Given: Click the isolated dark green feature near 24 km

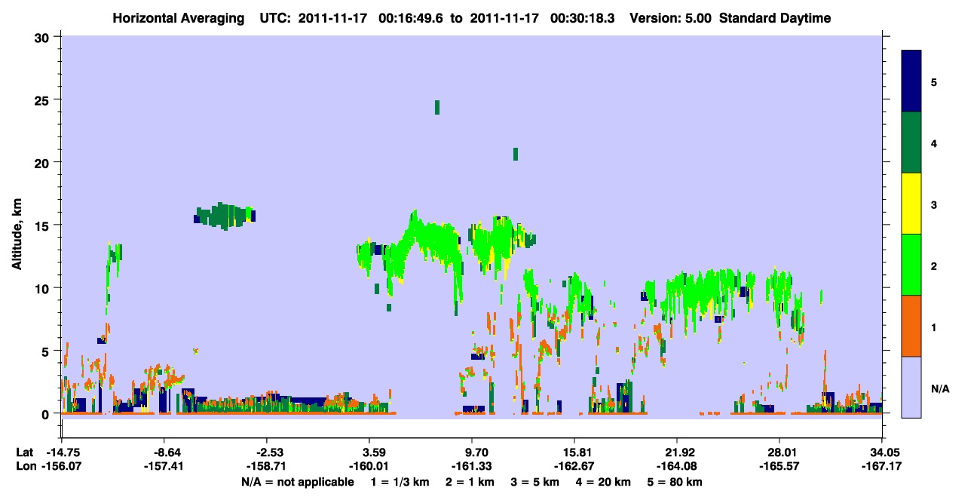Looking at the screenshot, I should (437, 107).
